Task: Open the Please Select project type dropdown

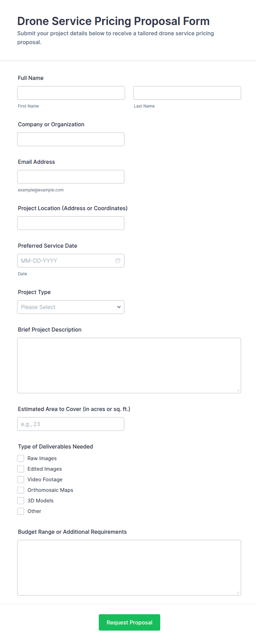Action: (x=71, y=307)
